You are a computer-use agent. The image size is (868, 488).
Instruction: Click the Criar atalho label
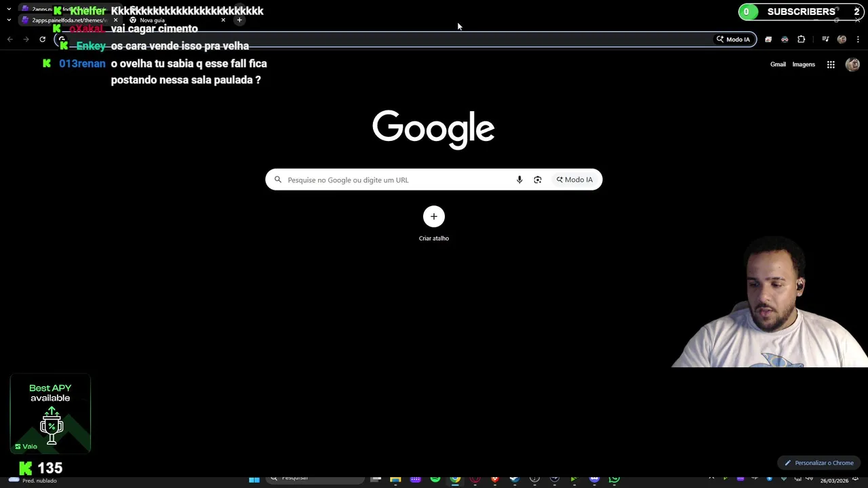click(434, 239)
